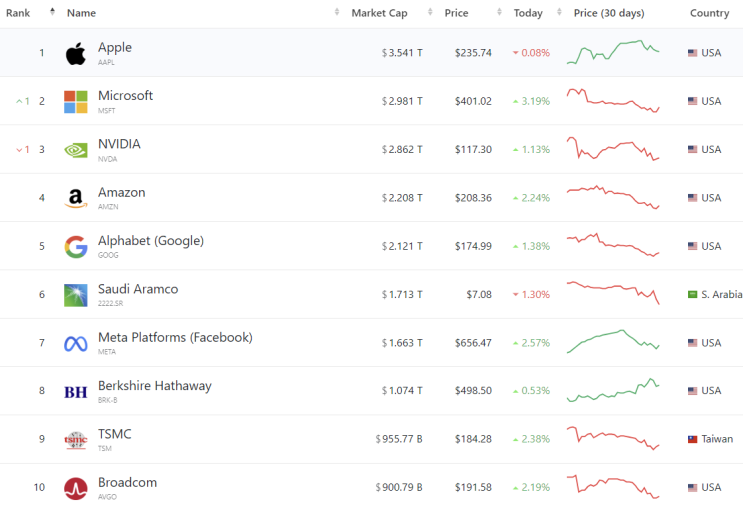Click the Broadcom logo icon

pyautogui.click(x=76, y=488)
